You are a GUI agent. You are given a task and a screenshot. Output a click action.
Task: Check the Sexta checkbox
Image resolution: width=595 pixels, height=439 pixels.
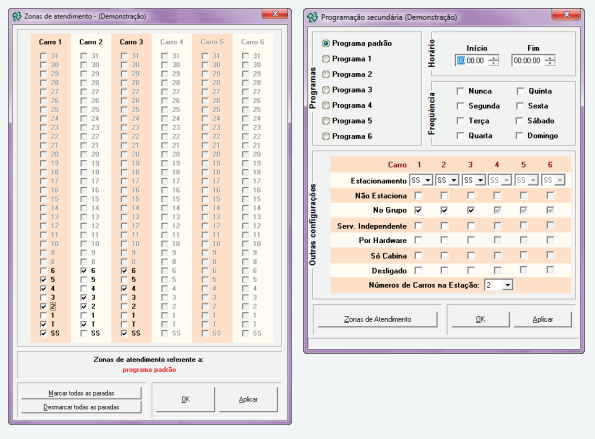[520, 106]
